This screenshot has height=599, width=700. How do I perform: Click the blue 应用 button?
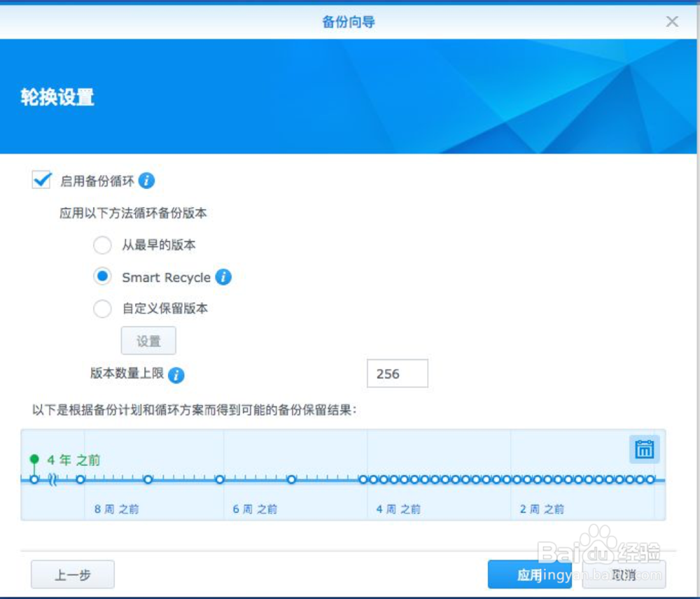coord(529,575)
